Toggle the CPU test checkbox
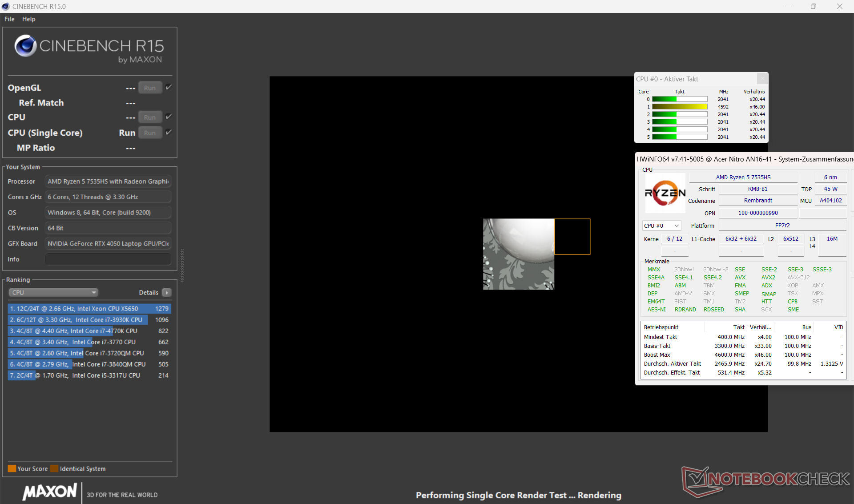The image size is (854, 504). 169,117
